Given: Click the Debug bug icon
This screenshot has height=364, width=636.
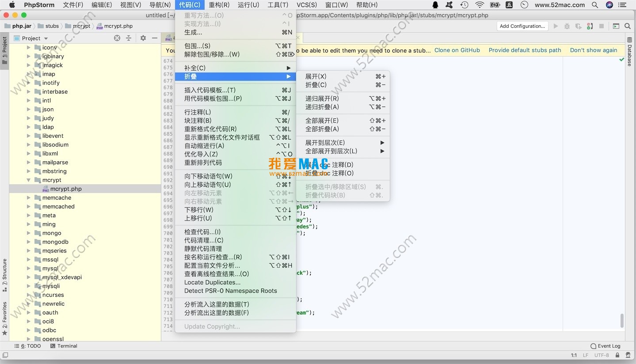Looking at the screenshot, I should coord(567,26).
